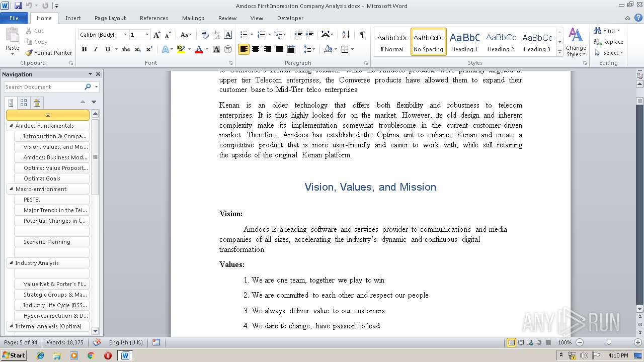The height and width of the screenshot is (362, 644).
Task: Open the font size dropdown
Action: click(147, 35)
